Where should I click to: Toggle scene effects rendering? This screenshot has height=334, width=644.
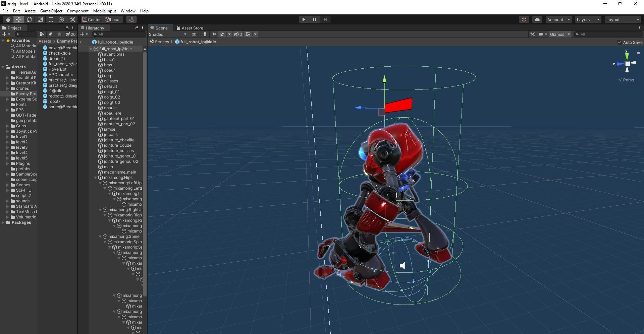[222, 34]
